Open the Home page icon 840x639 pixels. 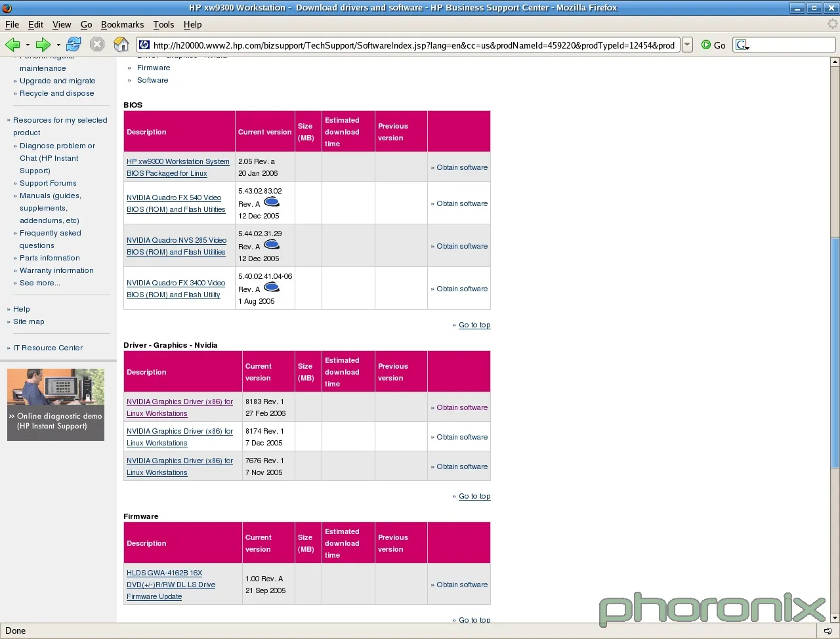coord(121,45)
